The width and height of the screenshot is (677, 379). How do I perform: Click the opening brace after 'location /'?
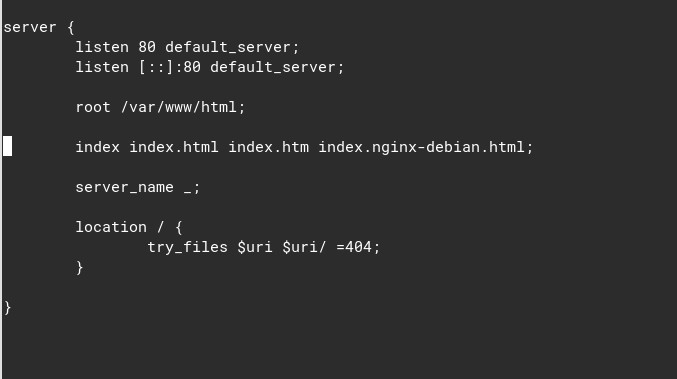tap(179, 227)
